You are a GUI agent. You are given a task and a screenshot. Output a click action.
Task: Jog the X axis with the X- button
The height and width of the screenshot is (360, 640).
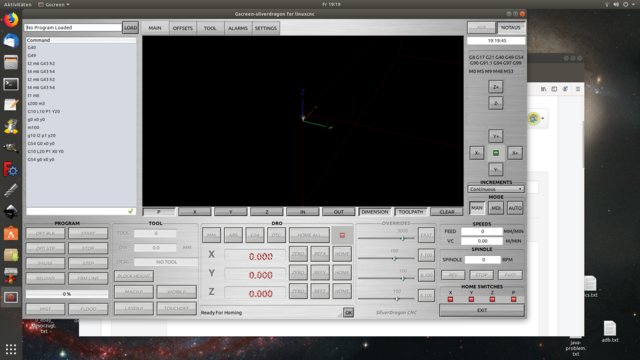[x=477, y=153]
